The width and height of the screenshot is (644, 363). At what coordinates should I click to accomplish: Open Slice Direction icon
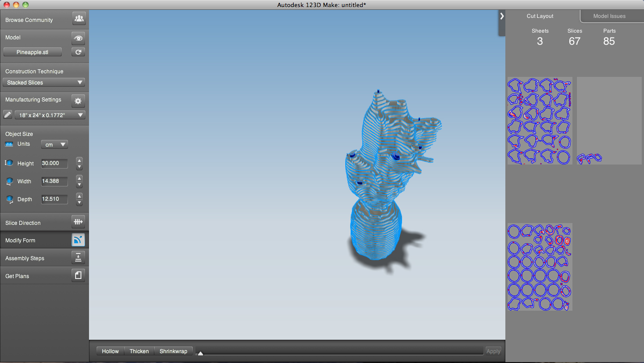click(x=78, y=222)
